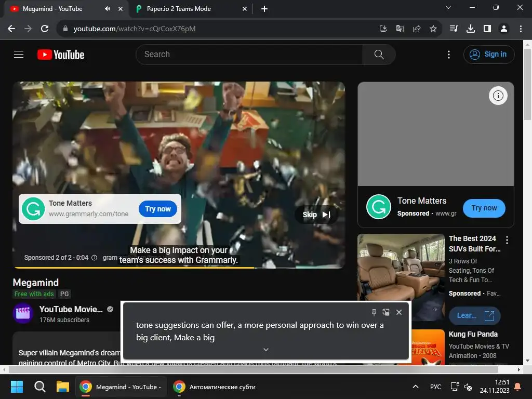Open the YouTube Movies channel name
Viewport: 532px width, 399px height.
coord(71,309)
